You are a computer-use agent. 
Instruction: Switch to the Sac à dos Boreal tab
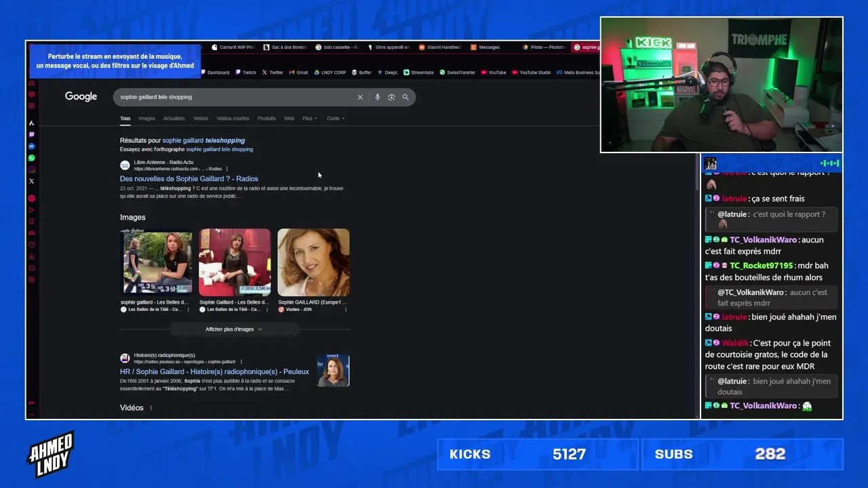click(285, 47)
